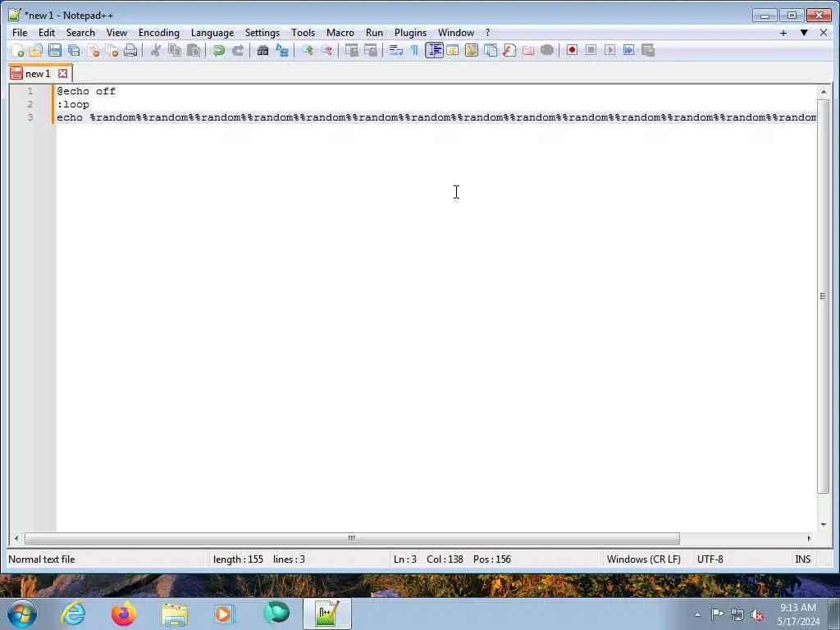Open the Function List icon
The height and width of the screenshot is (630, 840).
tap(509, 50)
